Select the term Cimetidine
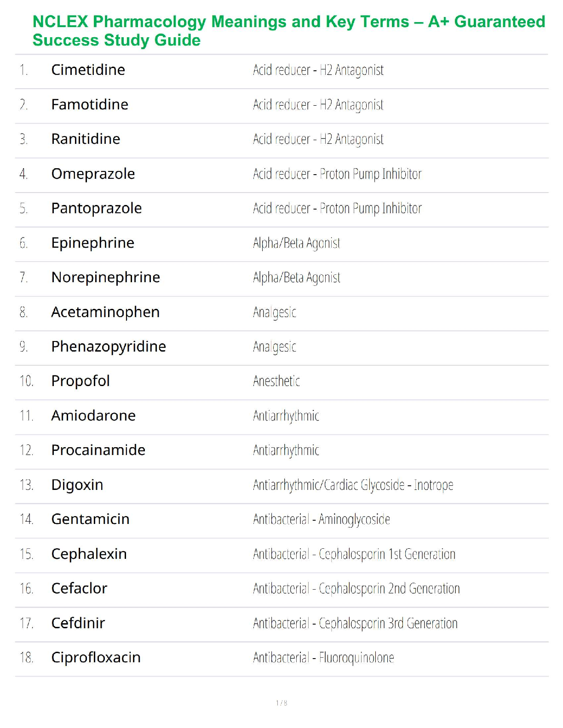The height and width of the screenshot is (728, 563). [x=88, y=70]
